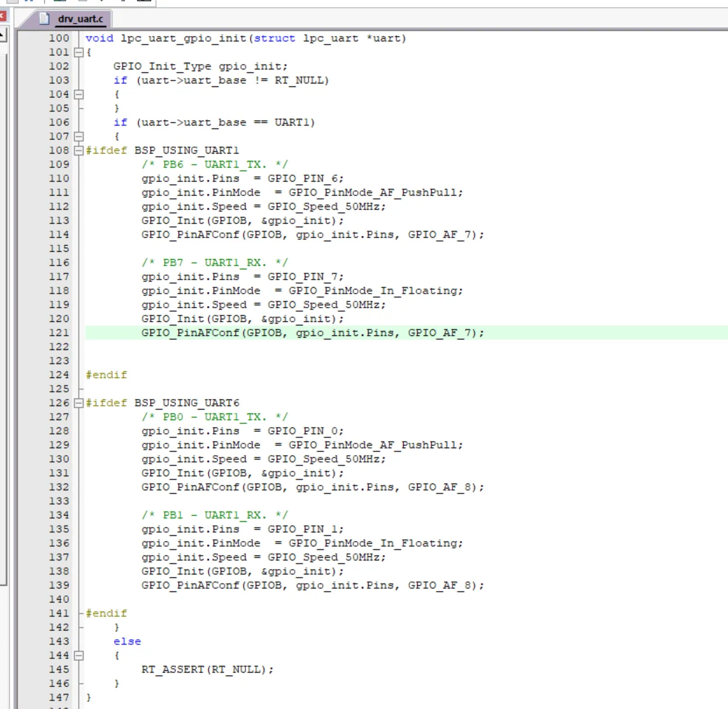Click the GPIO_PIN_7 assignment line
The height and width of the screenshot is (709, 728).
click(x=243, y=276)
